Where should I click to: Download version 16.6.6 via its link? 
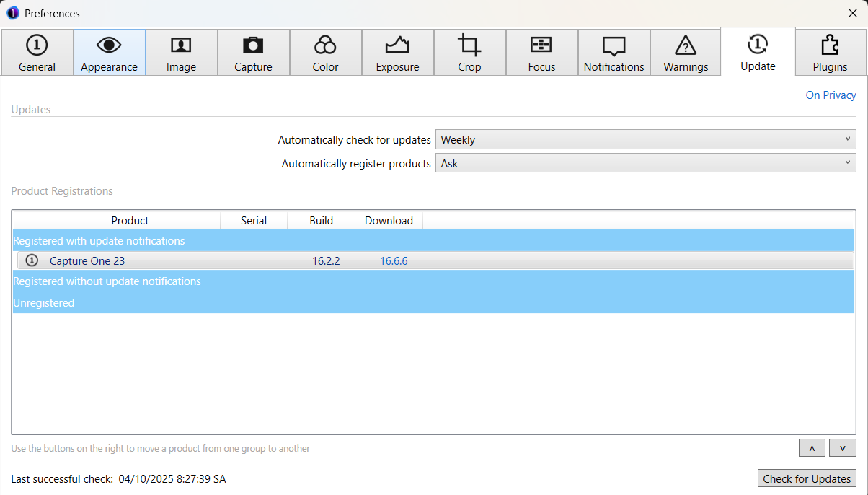click(x=394, y=260)
